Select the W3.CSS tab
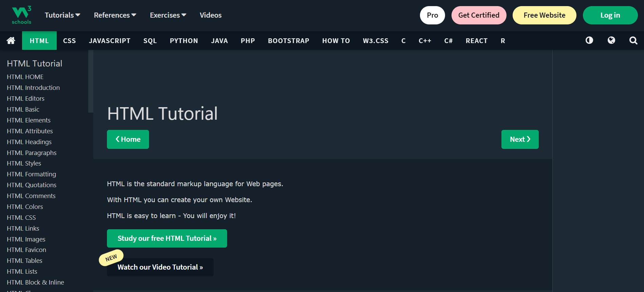 pos(375,41)
